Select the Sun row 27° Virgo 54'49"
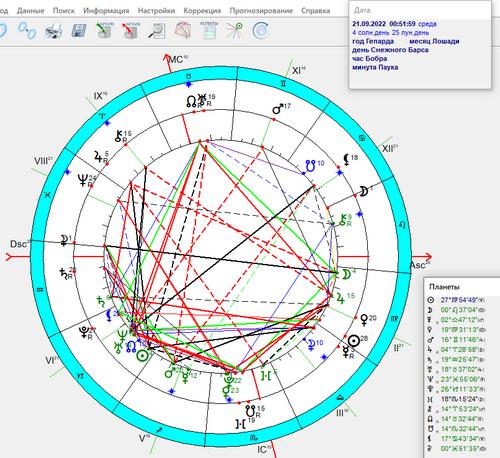 [456, 300]
